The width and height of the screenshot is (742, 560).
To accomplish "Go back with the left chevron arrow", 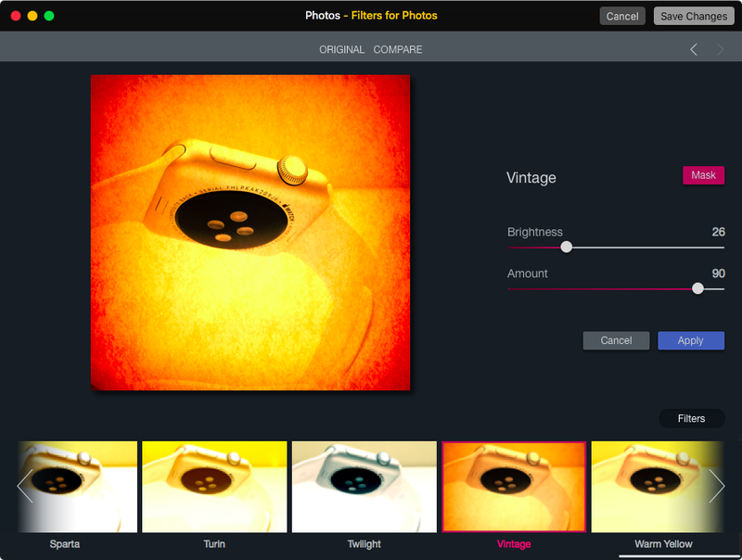I will point(693,49).
